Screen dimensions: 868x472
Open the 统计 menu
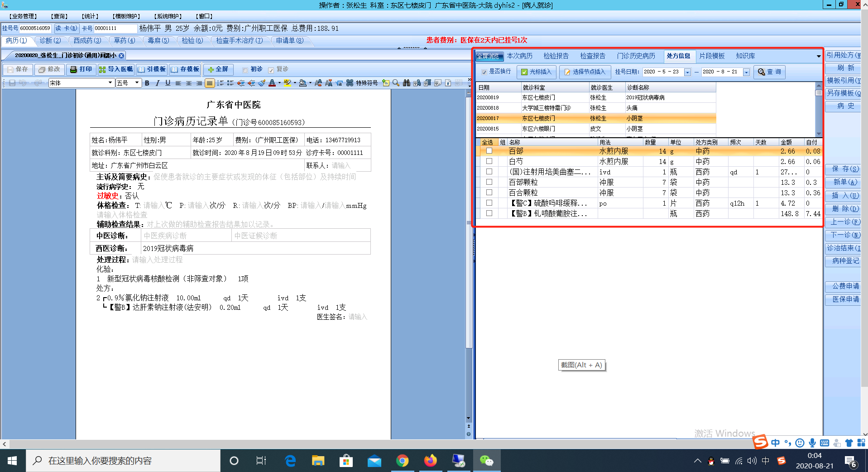click(x=89, y=16)
